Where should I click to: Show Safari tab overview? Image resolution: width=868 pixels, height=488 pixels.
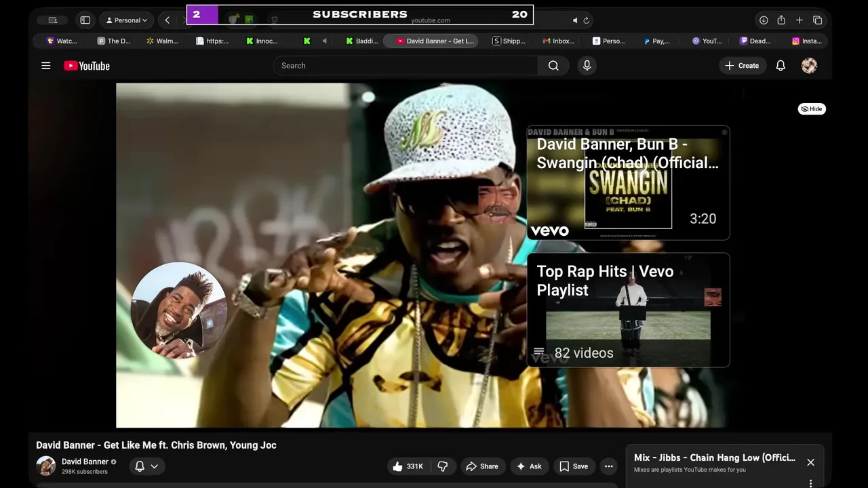point(817,20)
